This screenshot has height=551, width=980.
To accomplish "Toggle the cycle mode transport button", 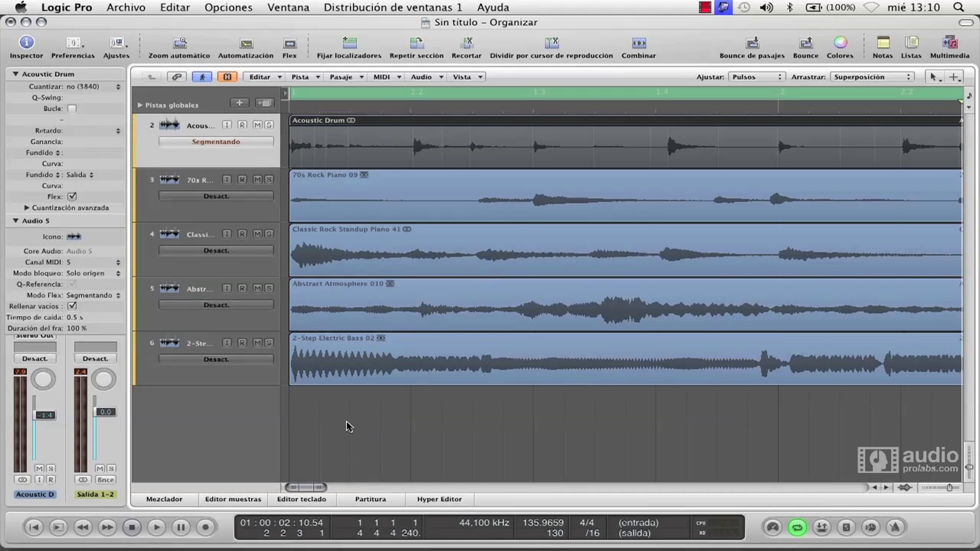I will pos(797,527).
